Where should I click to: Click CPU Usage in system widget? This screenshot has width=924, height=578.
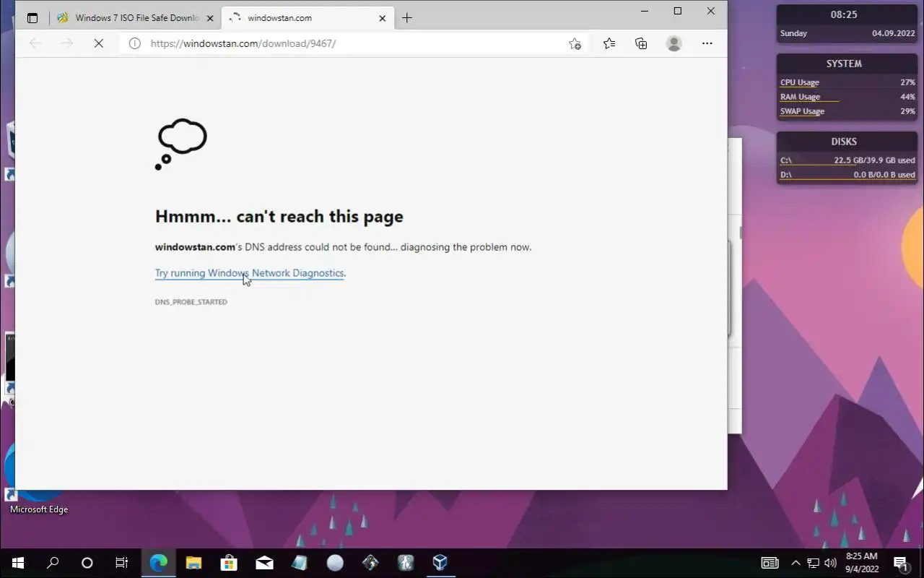pos(847,83)
